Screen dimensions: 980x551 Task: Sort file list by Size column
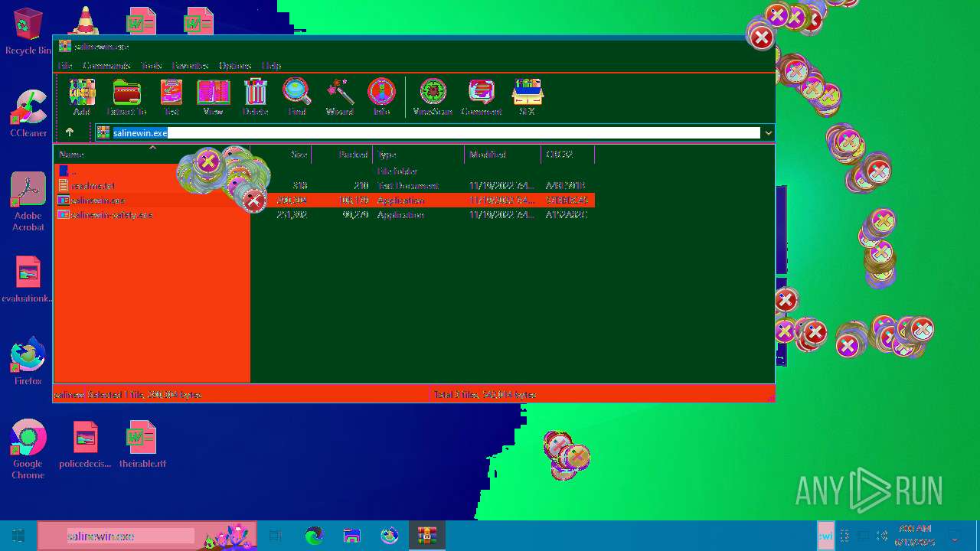[281, 155]
